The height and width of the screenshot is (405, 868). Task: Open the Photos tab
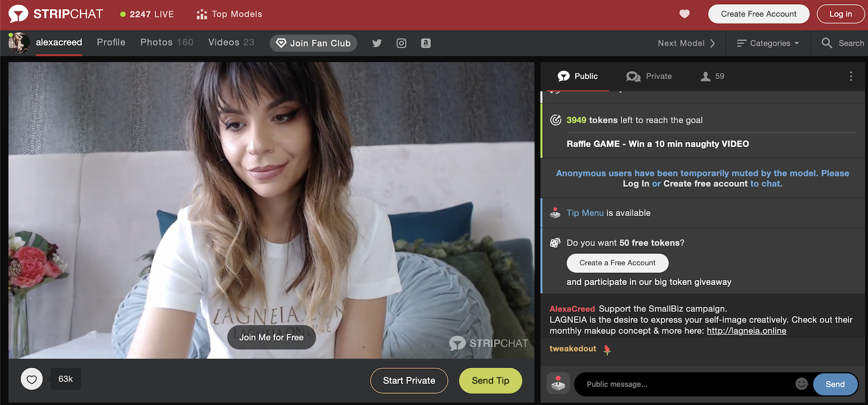tap(167, 42)
